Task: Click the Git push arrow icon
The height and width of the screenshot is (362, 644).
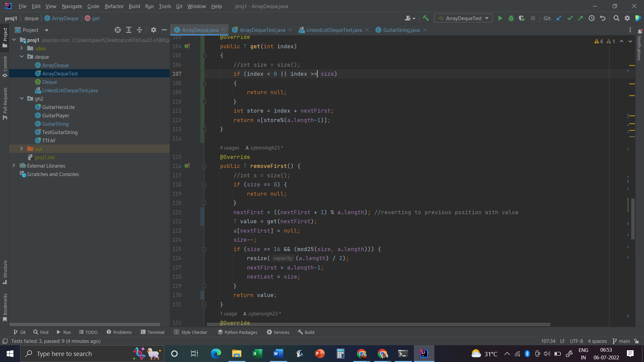Action: (581, 18)
